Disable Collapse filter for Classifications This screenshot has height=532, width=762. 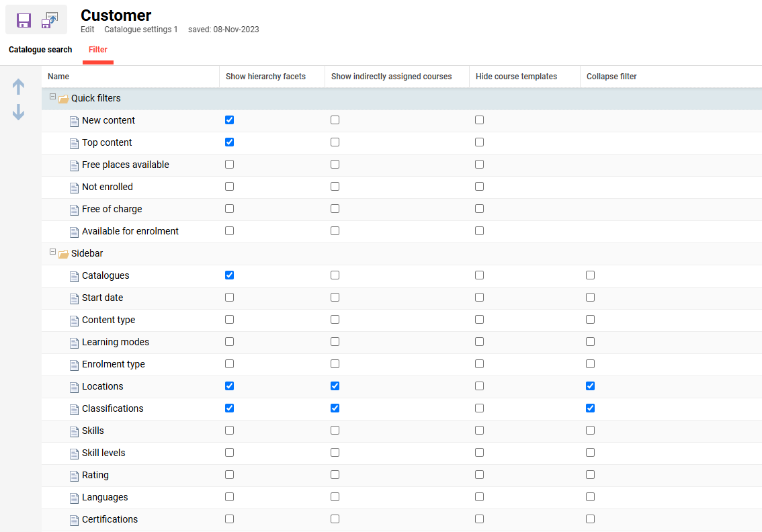tap(590, 408)
